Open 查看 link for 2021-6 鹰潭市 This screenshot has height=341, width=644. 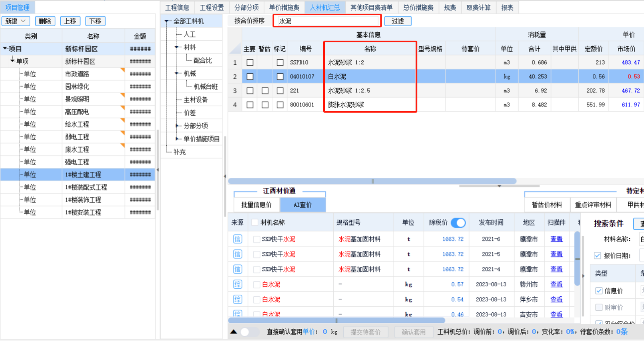[556, 239]
